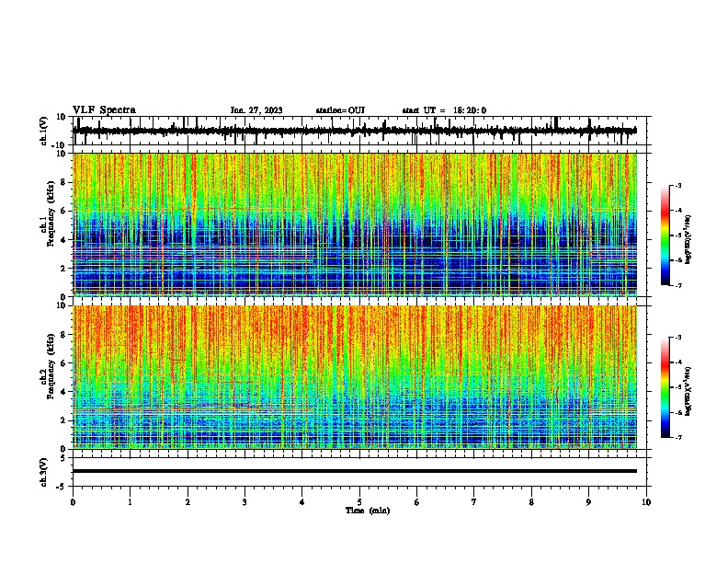Click the "4" kHz tick of ch.2 spectrogram
The image size is (728, 563).
pyautogui.click(x=63, y=392)
